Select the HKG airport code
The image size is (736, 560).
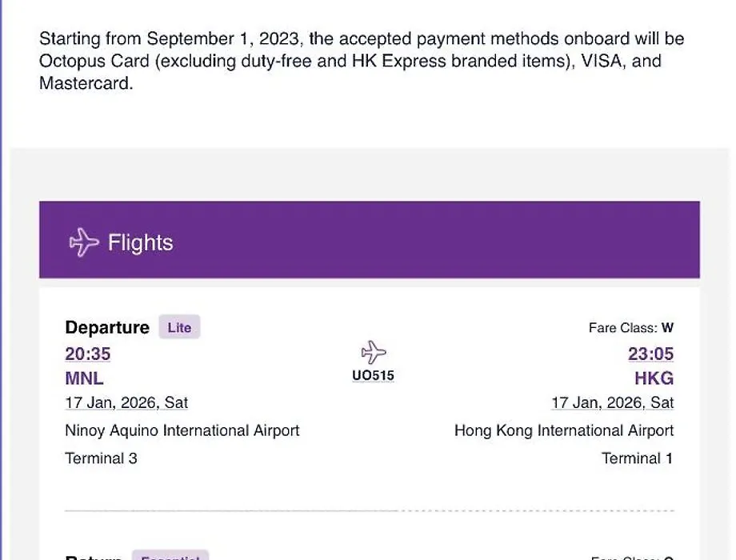(x=654, y=378)
